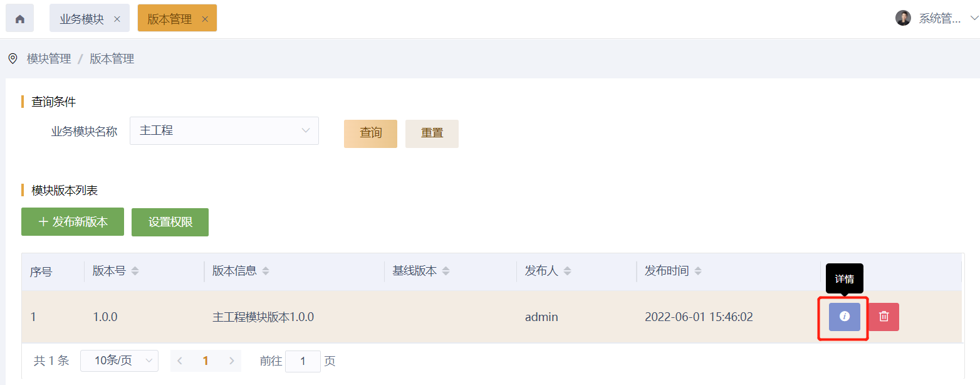Image resolution: width=980 pixels, height=385 pixels.
Task: Sort by 版本信息 column arrows
Action: (266, 272)
